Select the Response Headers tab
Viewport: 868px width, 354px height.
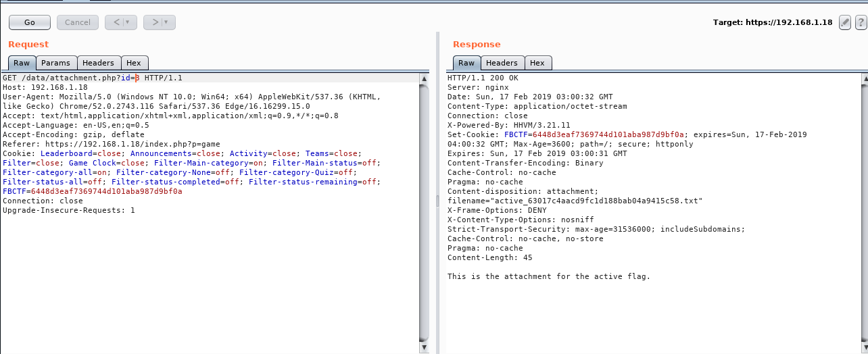pyautogui.click(x=502, y=63)
